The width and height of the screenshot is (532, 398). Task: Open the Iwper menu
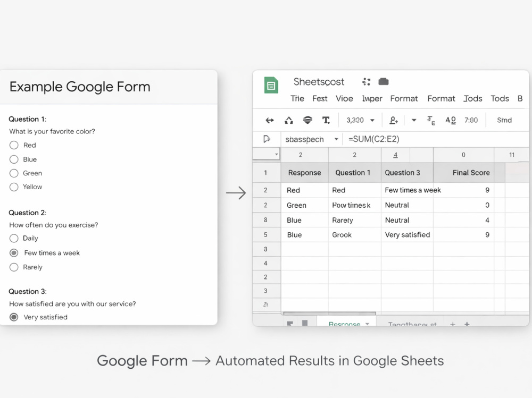click(372, 99)
